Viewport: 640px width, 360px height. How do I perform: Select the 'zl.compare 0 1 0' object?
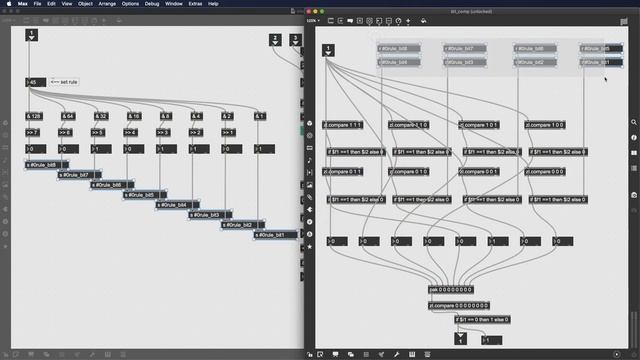(x=409, y=172)
